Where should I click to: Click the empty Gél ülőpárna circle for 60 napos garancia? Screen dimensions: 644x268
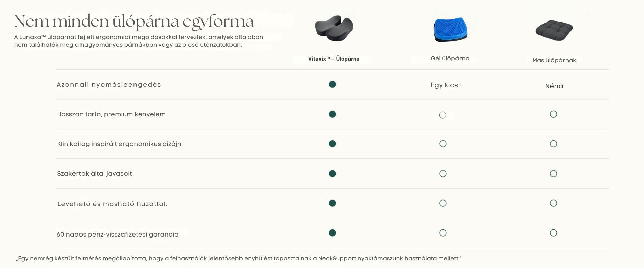(443, 233)
